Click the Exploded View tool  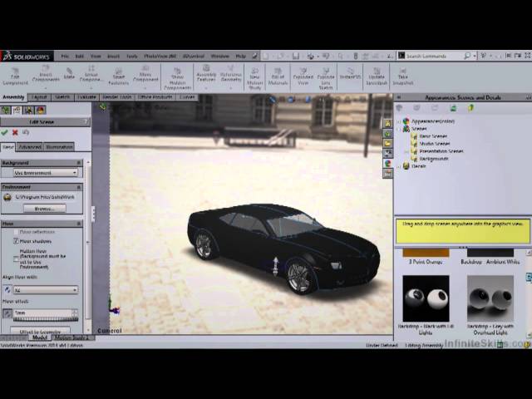pos(303,76)
